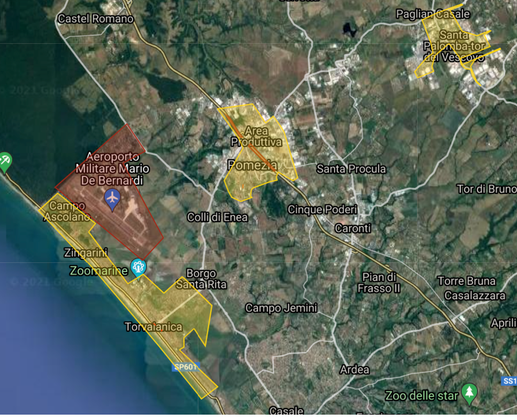Image resolution: width=517 pixels, height=420 pixels.
Task: Click the Aeroporto Militare Mario De Bernardi label
Action: 112,168
